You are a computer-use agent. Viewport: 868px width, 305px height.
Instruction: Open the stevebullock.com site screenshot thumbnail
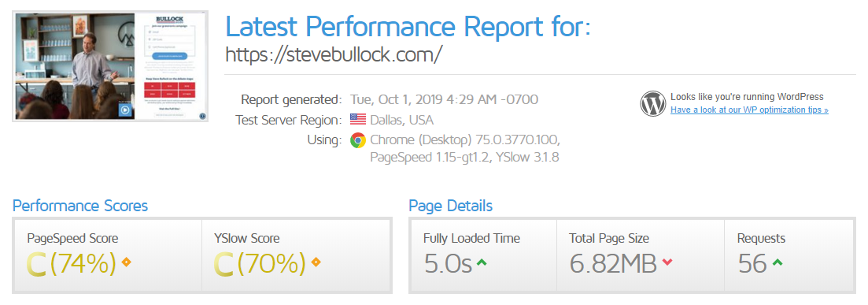pyautogui.click(x=110, y=66)
